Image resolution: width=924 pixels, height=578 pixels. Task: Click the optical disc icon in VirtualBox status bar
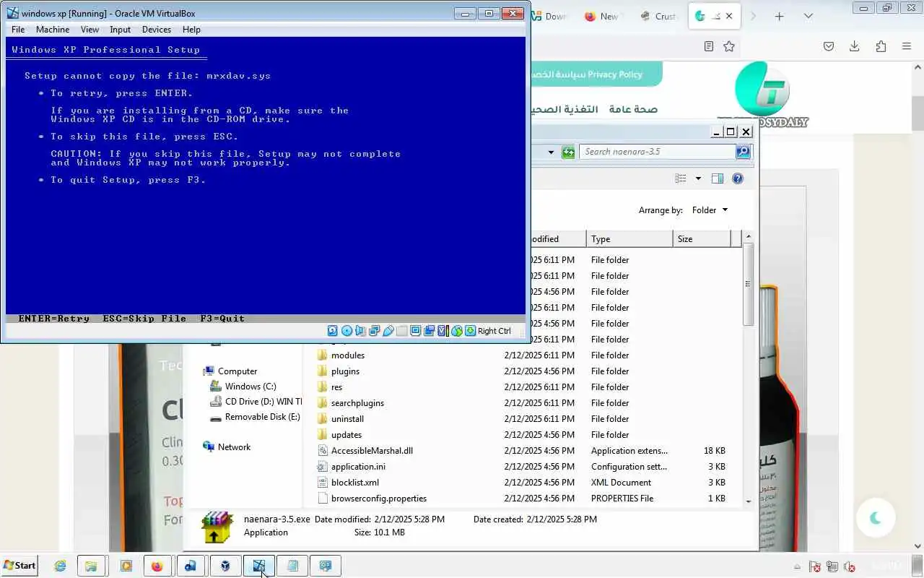[346, 331]
